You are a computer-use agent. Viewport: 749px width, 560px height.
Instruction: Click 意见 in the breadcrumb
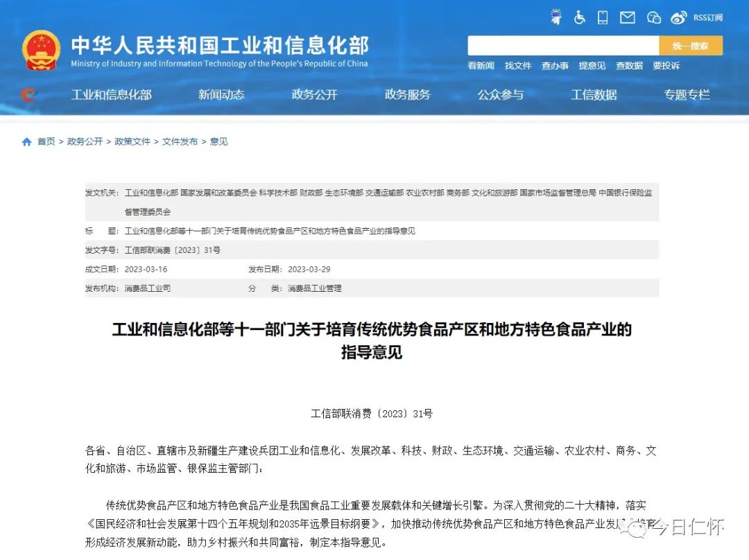(218, 141)
